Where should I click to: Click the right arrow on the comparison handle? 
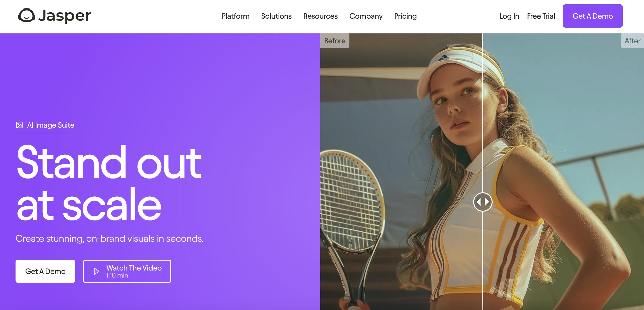(x=487, y=202)
